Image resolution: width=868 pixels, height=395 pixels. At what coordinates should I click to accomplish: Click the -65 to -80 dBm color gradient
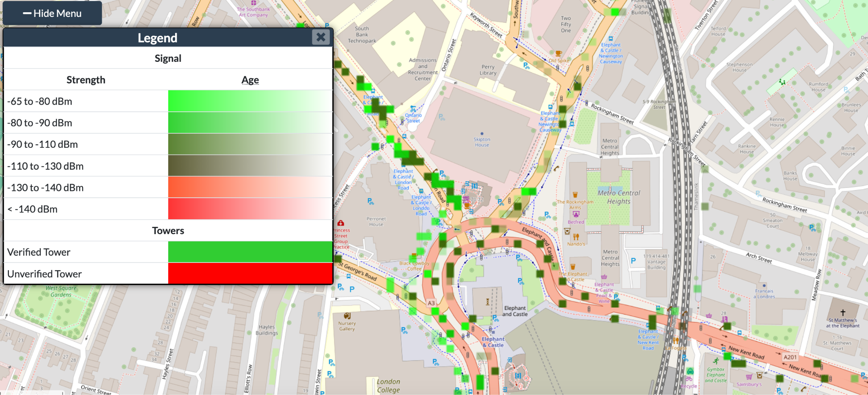(250, 101)
